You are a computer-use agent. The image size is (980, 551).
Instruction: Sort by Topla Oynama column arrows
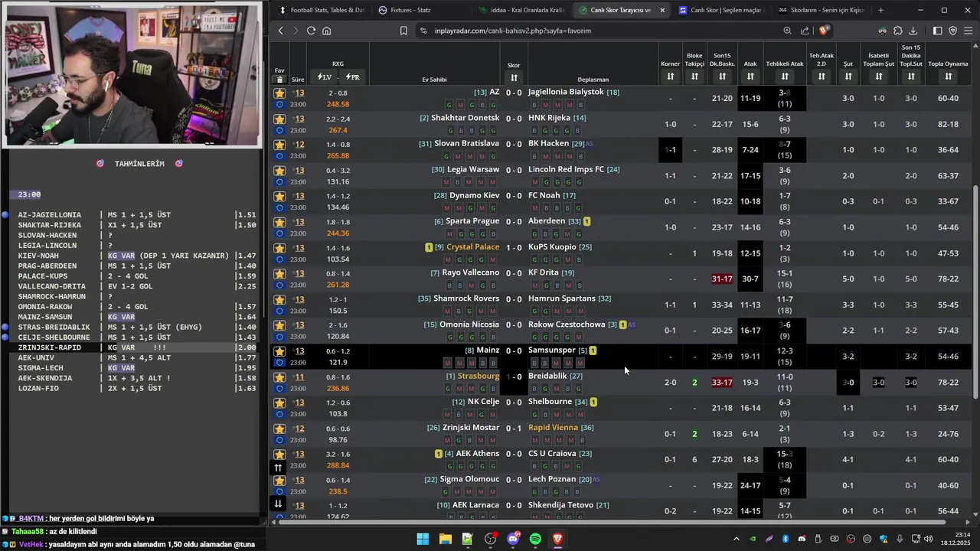[x=949, y=77]
